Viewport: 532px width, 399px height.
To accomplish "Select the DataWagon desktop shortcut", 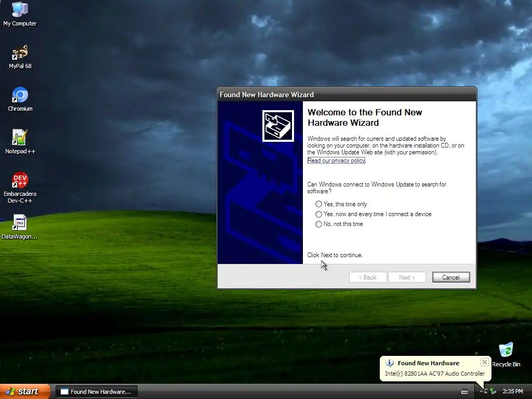I will pos(20,227).
